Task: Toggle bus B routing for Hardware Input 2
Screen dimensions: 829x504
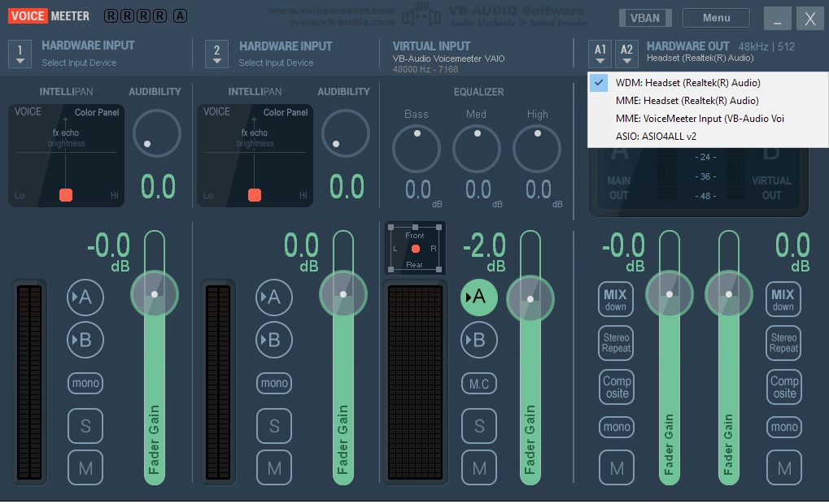Action: [x=274, y=340]
